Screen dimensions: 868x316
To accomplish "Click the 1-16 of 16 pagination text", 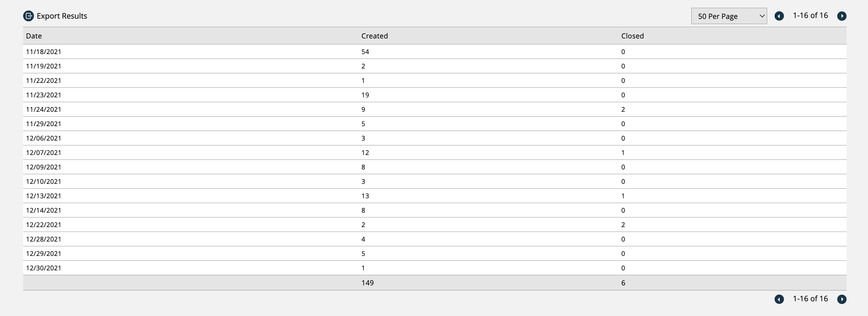I will tap(810, 15).
